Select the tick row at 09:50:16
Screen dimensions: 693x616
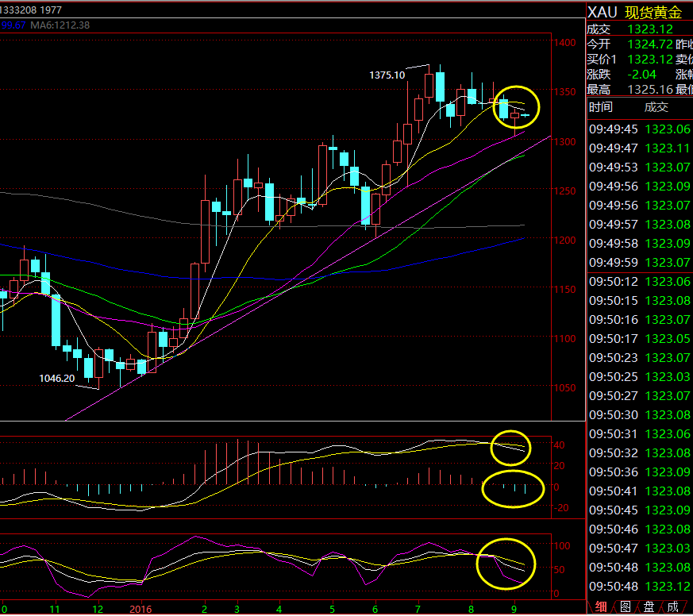[640, 319]
